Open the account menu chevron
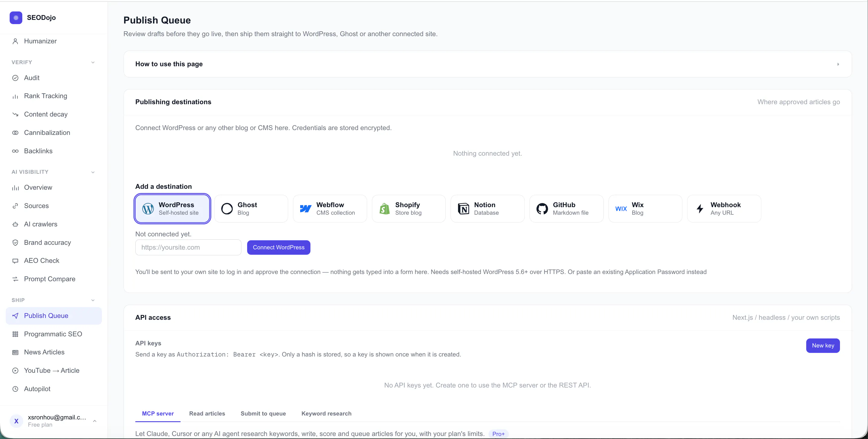Viewport: 868px width, 439px height. tap(95, 421)
